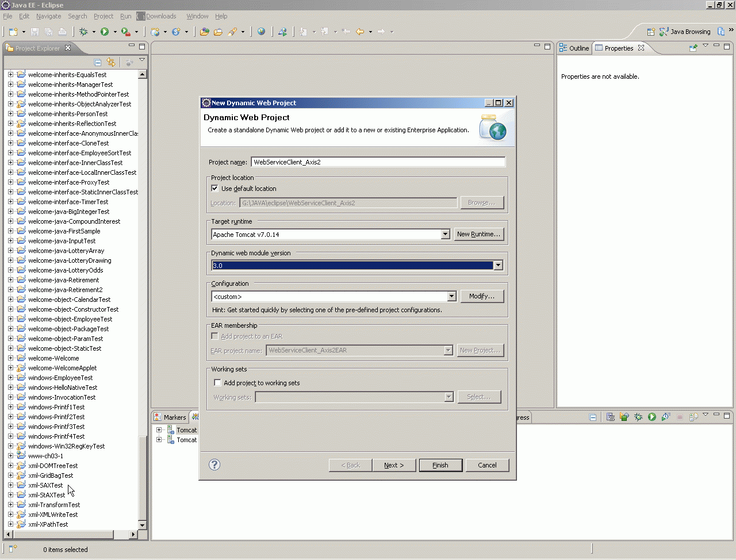Expand the windows-EmployeeTest project node

point(10,378)
